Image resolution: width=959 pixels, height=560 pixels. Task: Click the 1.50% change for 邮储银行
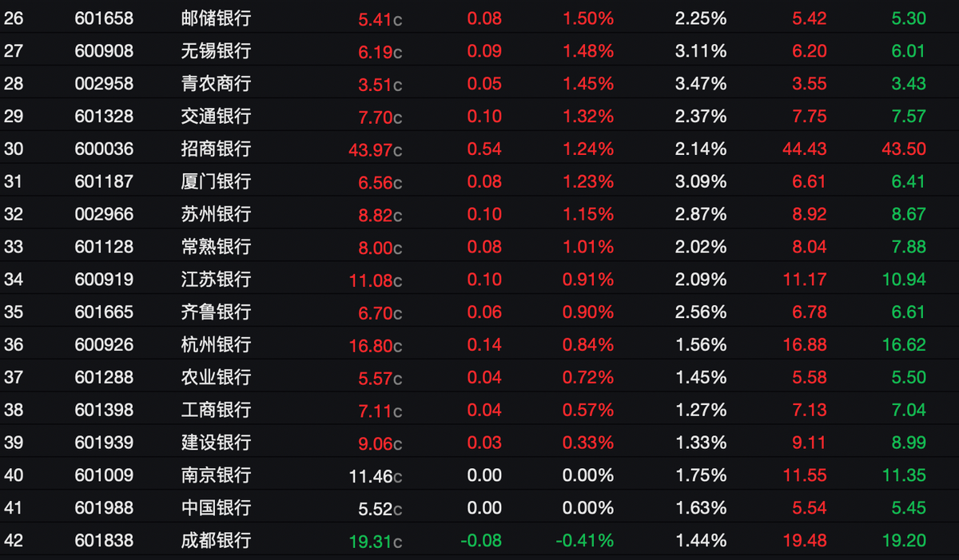pos(589,18)
